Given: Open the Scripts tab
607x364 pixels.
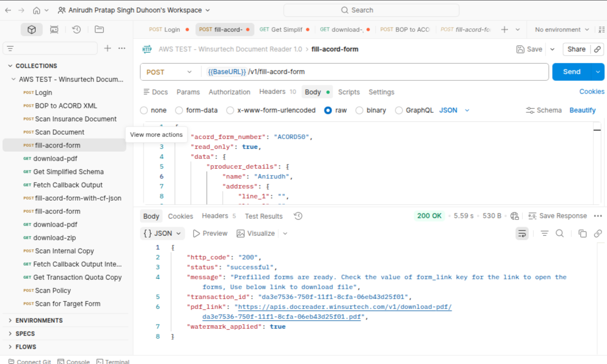Looking at the screenshot, I should 349,92.
